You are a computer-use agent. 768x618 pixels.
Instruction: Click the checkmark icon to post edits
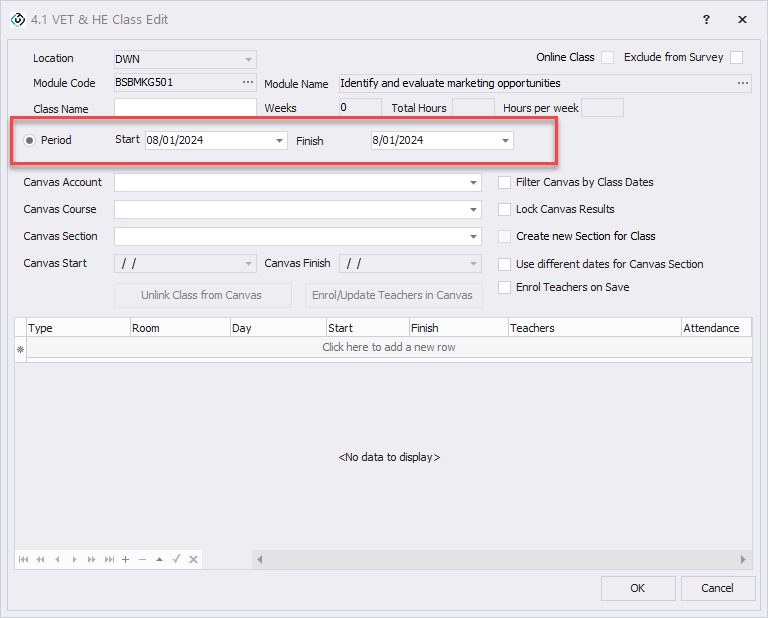pos(176,560)
